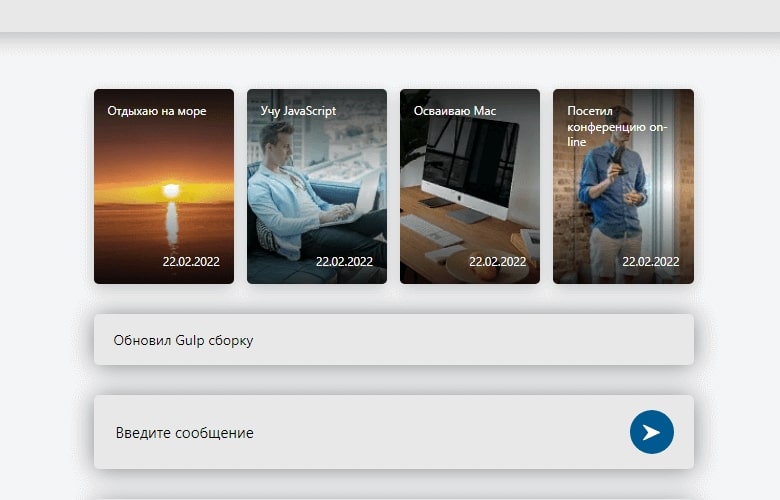The height and width of the screenshot is (500, 780).
Task: Click the 'Учу JavaScript' title text
Action: click(298, 111)
